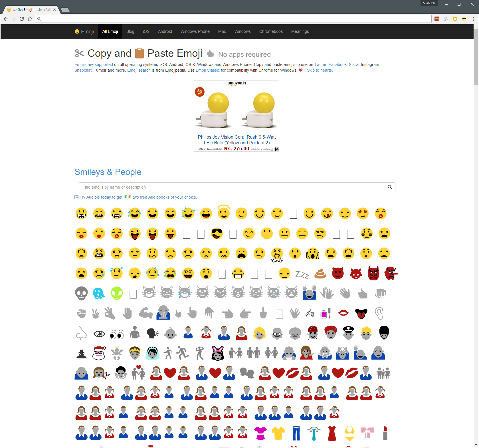Open the Chrome three-dot menu

click(x=473, y=19)
